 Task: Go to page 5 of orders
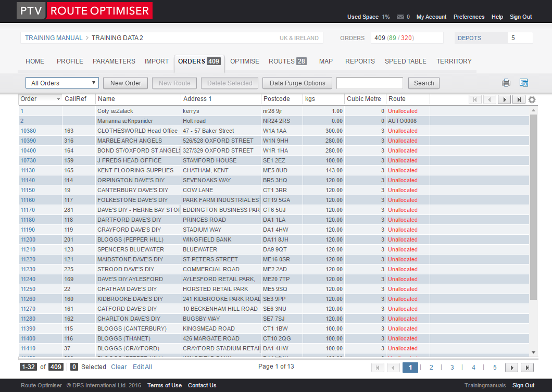pos(495,368)
